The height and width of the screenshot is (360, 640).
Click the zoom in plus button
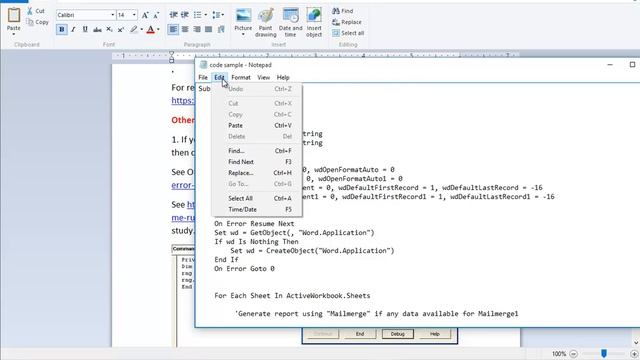634,354
